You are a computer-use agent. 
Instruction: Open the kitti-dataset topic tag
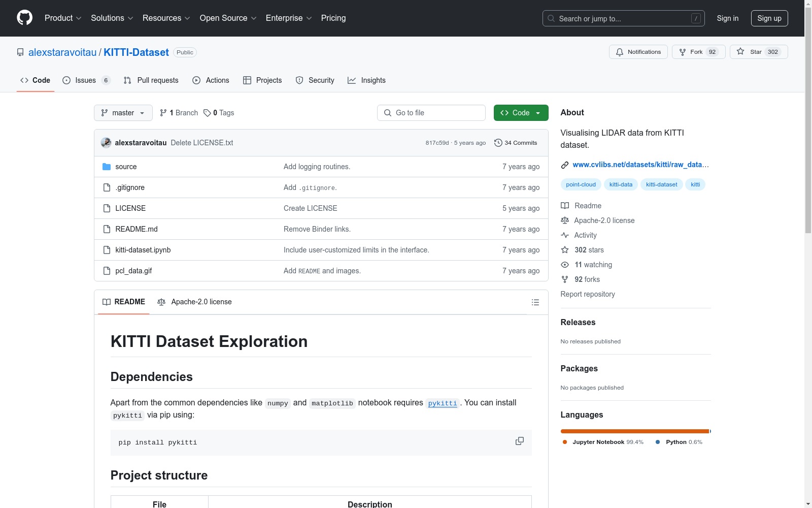coord(661,184)
